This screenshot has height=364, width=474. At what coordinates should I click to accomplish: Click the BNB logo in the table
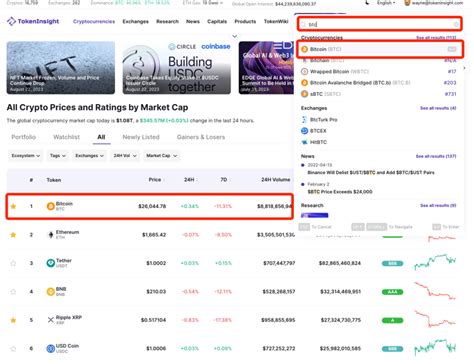coord(51,292)
